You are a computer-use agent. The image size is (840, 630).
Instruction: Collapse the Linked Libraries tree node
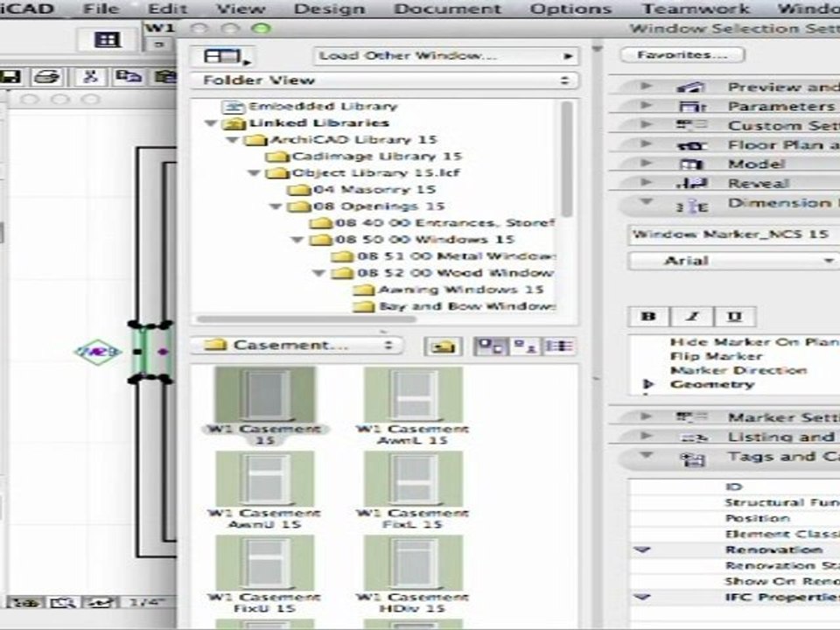[212, 123]
